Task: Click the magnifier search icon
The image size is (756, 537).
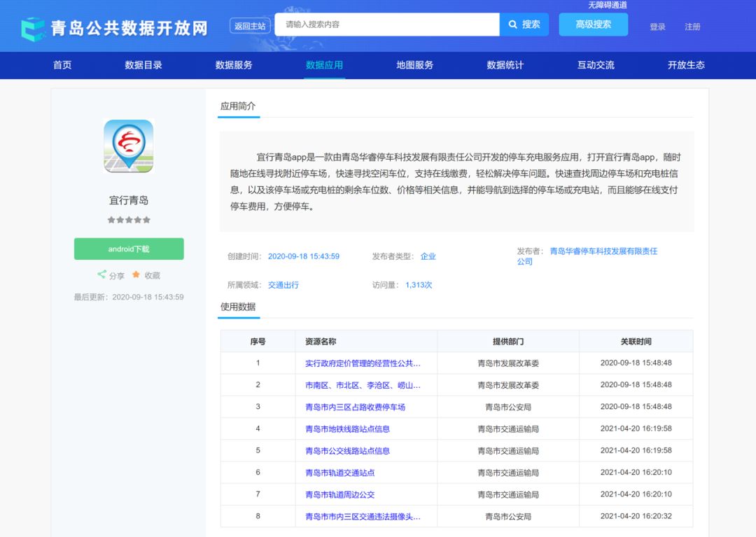Action: 512,25
